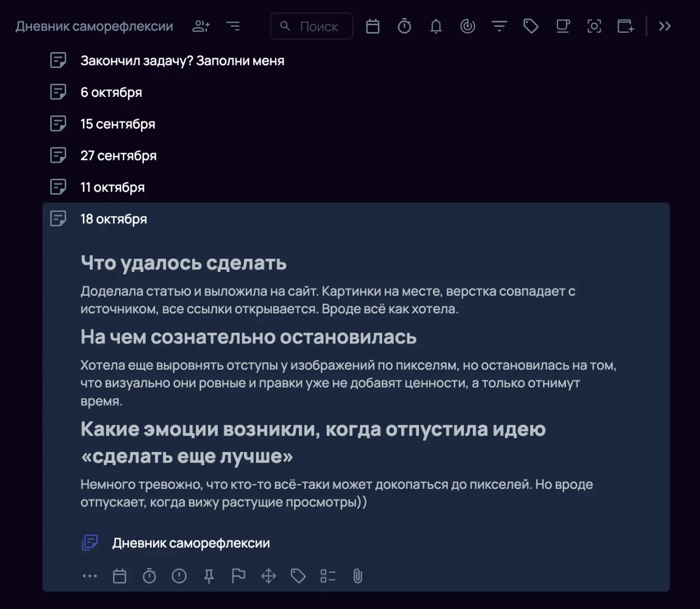The image size is (700, 609).
Task: Open the calendar icon in the top toolbar
Action: coord(373,26)
